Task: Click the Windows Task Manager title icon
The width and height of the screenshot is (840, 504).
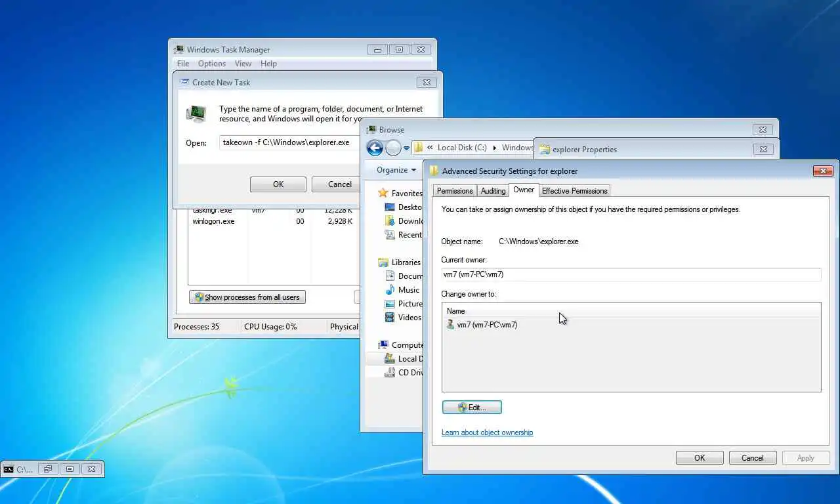Action: point(179,49)
